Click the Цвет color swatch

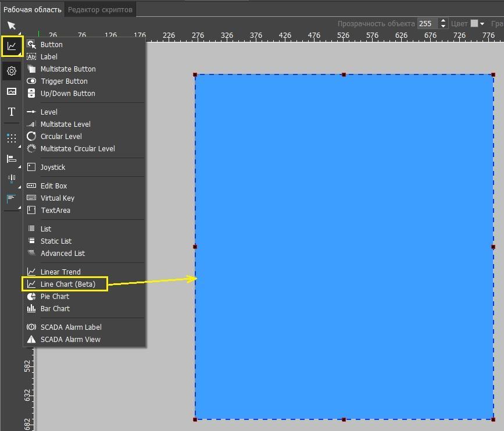pos(474,24)
